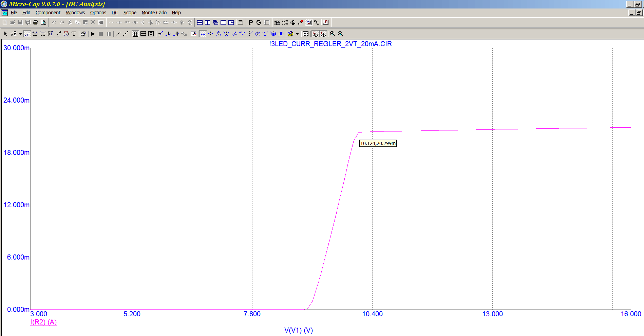
Task: Click the Print icon in toolbar
Action: coord(36,22)
